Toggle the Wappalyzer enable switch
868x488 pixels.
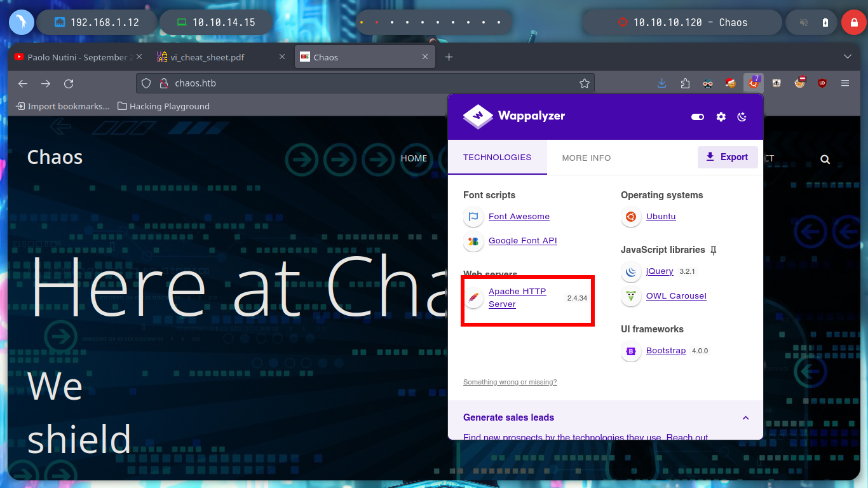pos(698,117)
